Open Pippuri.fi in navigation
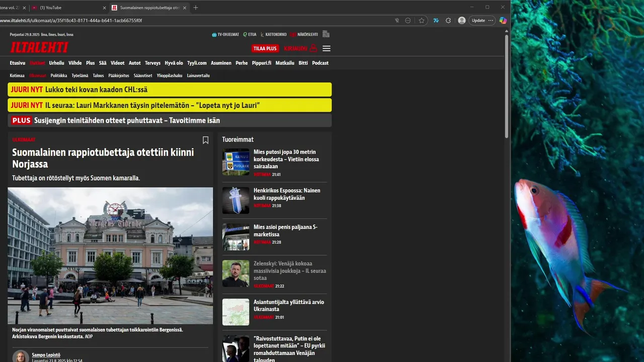Image resolution: width=644 pixels, height=362 pixels. coord(262,63)
